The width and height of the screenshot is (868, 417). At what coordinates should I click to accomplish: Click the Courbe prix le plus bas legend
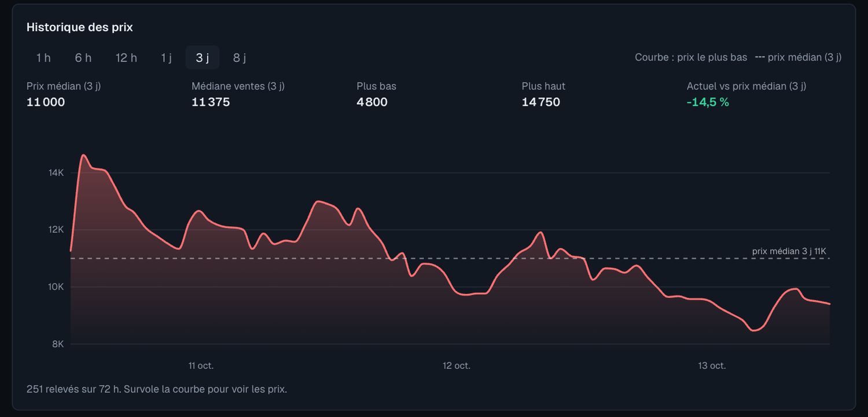tap(691, 57)
